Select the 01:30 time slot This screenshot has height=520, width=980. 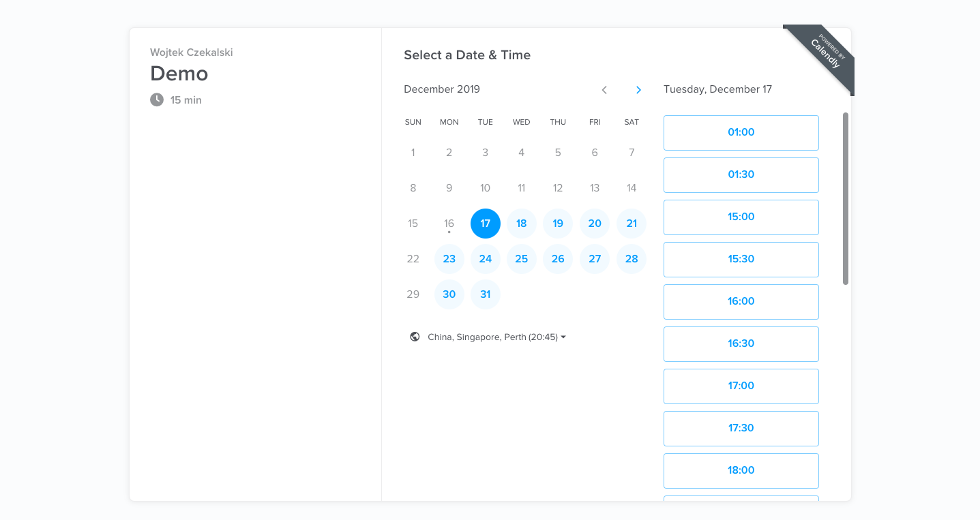point(741,175)
